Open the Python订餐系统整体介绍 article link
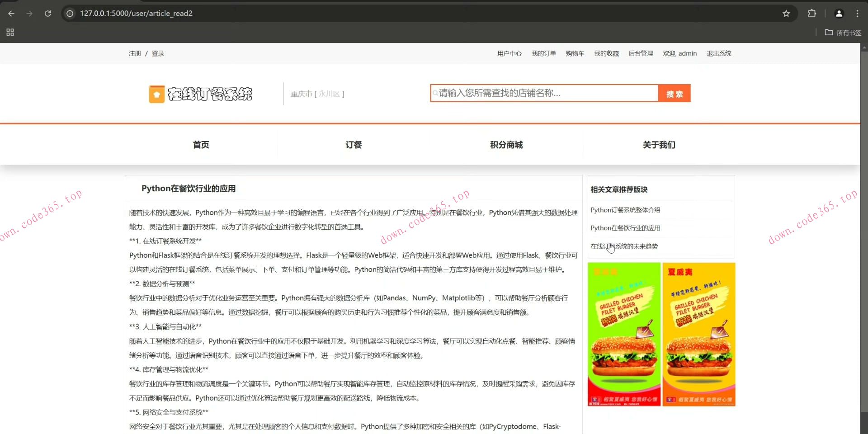868x434 pixels. tap(625, 210)
